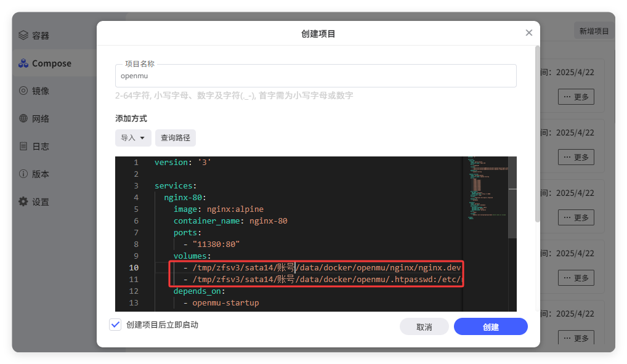The image size is (627, 364).
Task: Click line number 10 in gutter
Action: click(134, 267)
